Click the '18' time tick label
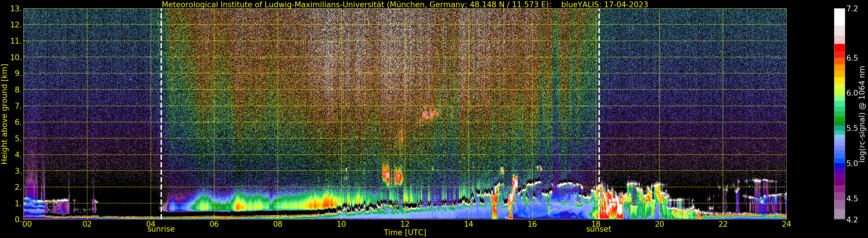 (596, 224)
